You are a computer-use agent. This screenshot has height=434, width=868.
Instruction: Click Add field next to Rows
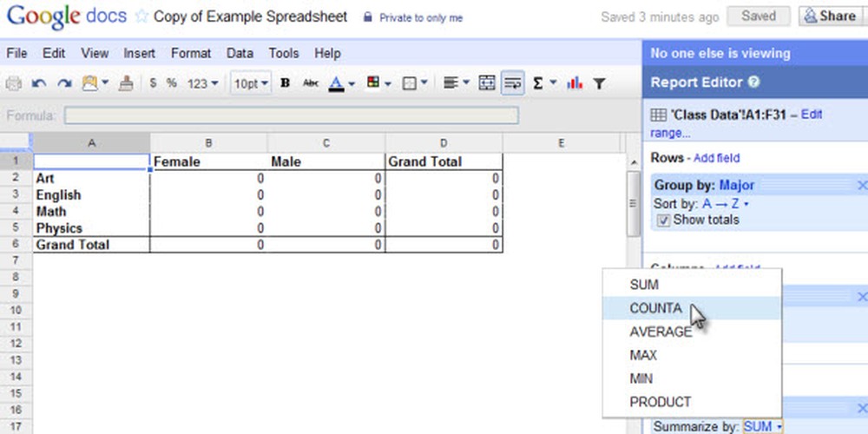(x=716, y=158)
